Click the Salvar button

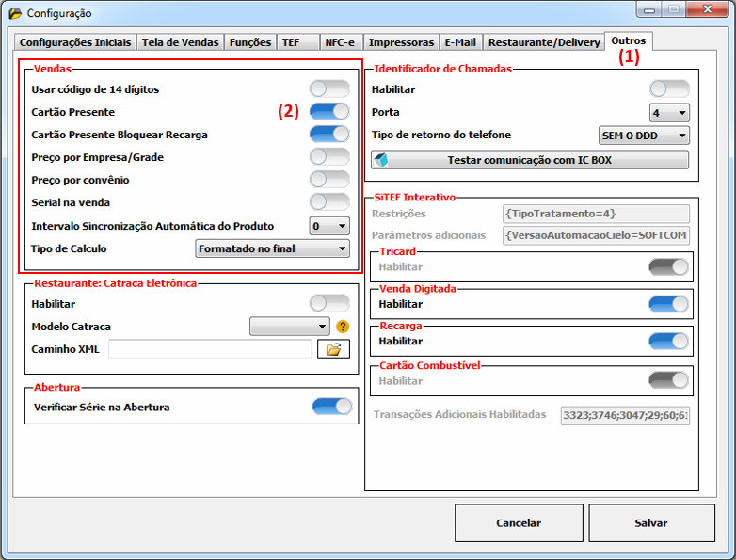click(650, 522)
